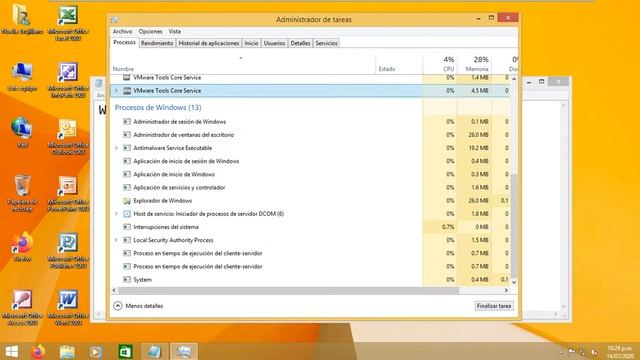640x360 pixels.
Task: Click horizontal scrollbar left arrow
Action: click(x=114, y=290)
